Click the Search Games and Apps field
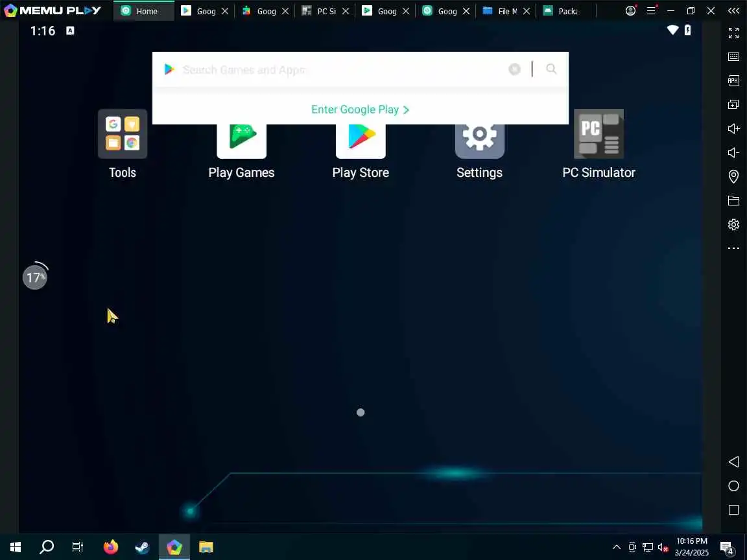 tap(343, 69)
